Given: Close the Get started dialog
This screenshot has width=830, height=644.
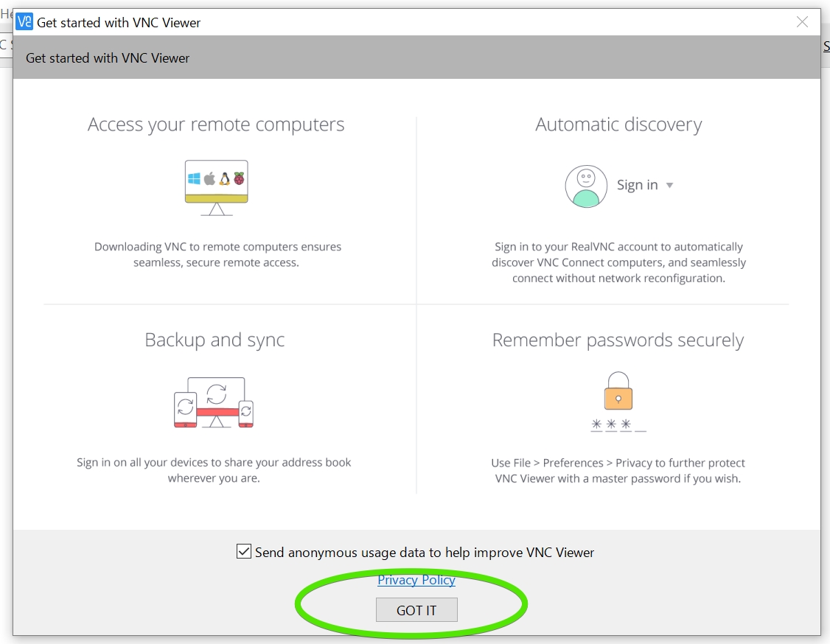Looking at the screenshot, I should click(802, 22).
